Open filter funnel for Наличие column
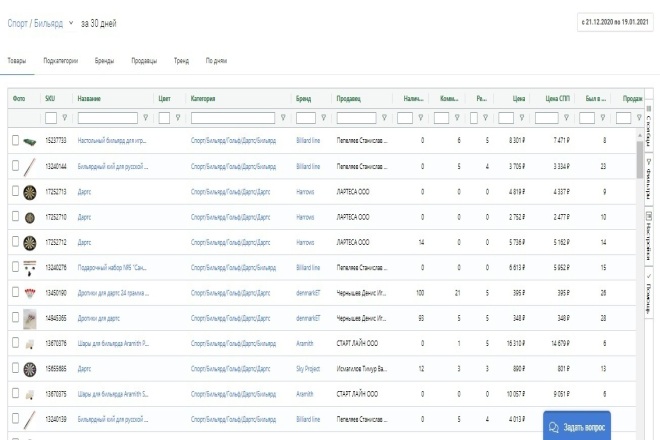 coord(420,118)
